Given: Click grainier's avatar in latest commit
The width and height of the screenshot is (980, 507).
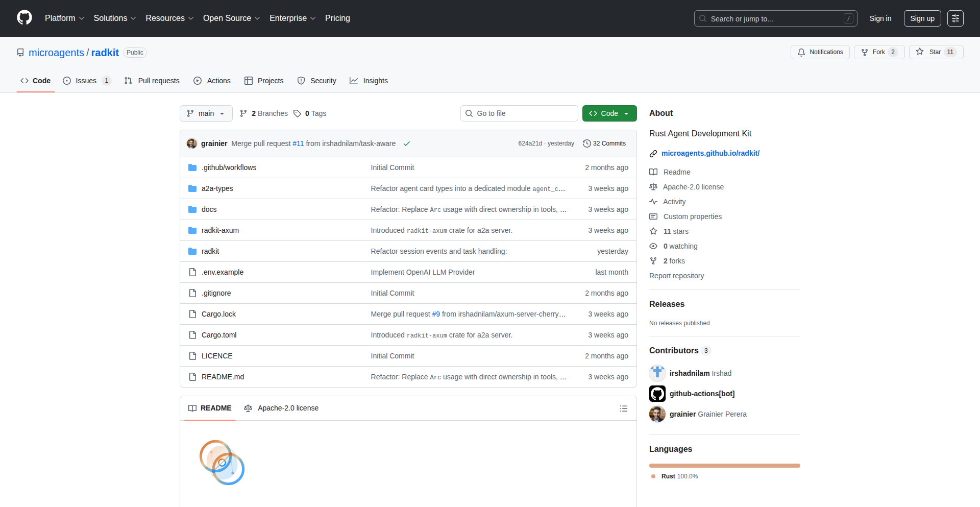Looking at the screenshot, I should [x=192, y=143].
